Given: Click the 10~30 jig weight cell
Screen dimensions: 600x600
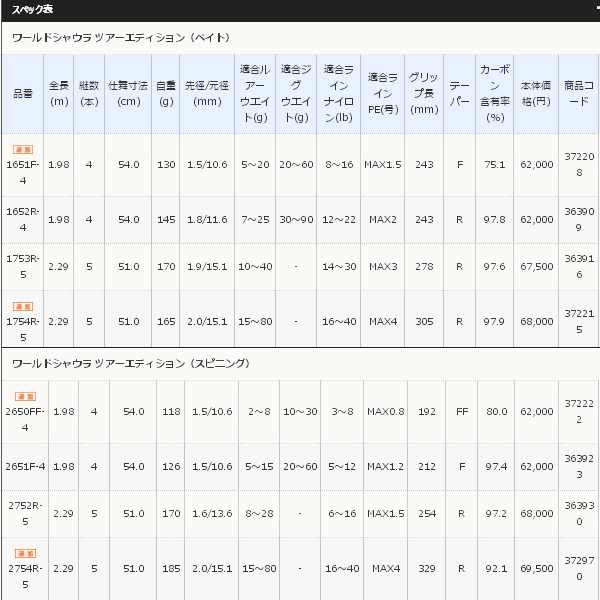Looking at the screenshot, I should (x=300, y=411).
